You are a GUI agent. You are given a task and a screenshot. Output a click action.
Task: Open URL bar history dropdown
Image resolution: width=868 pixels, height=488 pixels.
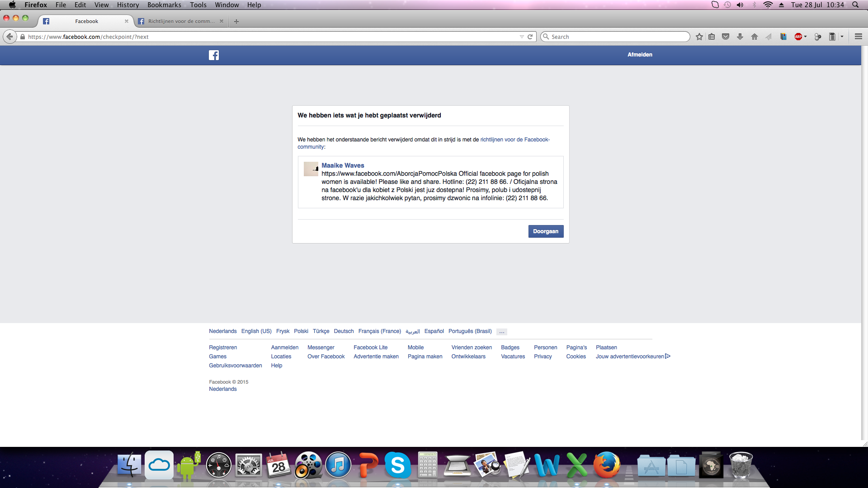522,37
